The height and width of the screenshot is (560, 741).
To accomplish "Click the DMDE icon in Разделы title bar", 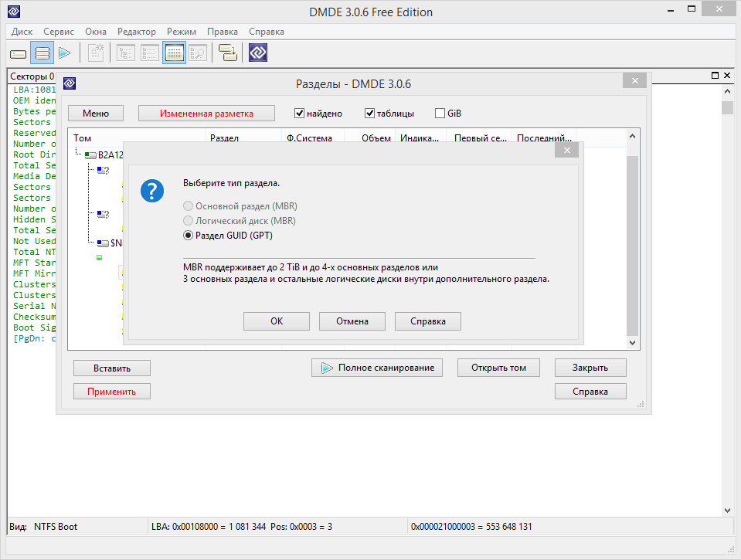I will (70, 83).
